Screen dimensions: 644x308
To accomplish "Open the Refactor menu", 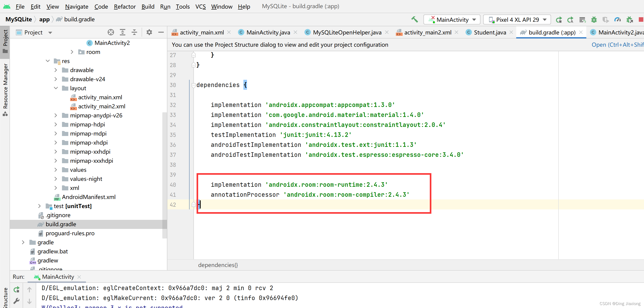I will (x=124, y=7).
